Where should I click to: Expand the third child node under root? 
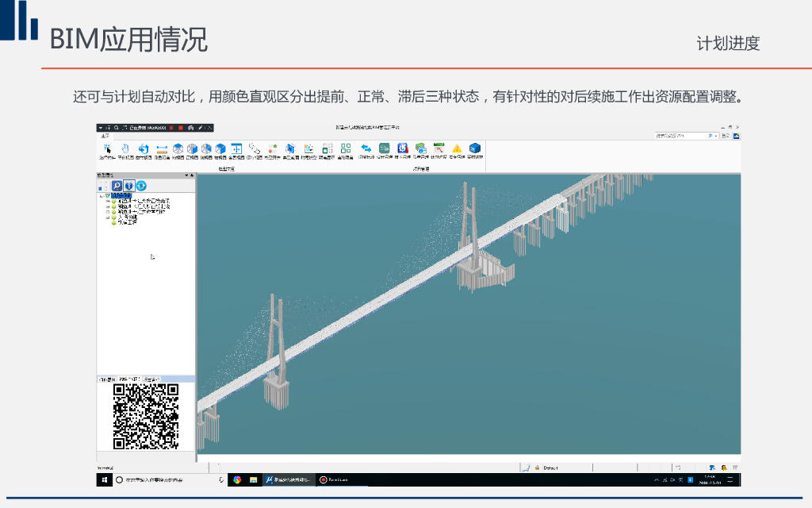(x=108, y=211)
